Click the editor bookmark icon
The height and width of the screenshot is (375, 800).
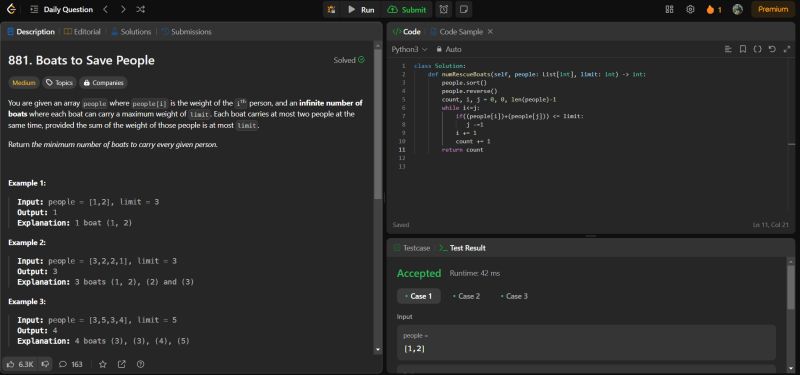click(743, 49)
